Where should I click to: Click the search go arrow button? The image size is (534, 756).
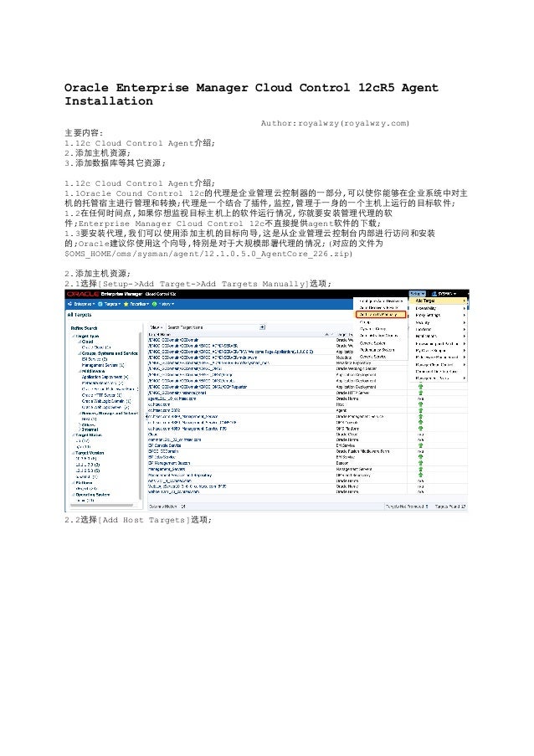[x=262, y=327]
